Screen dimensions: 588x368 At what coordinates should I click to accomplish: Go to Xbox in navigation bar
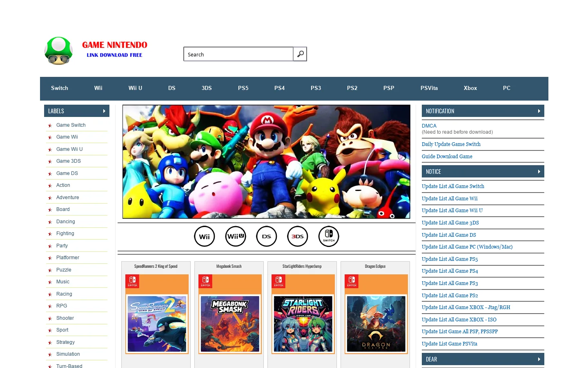coord(470,88)
